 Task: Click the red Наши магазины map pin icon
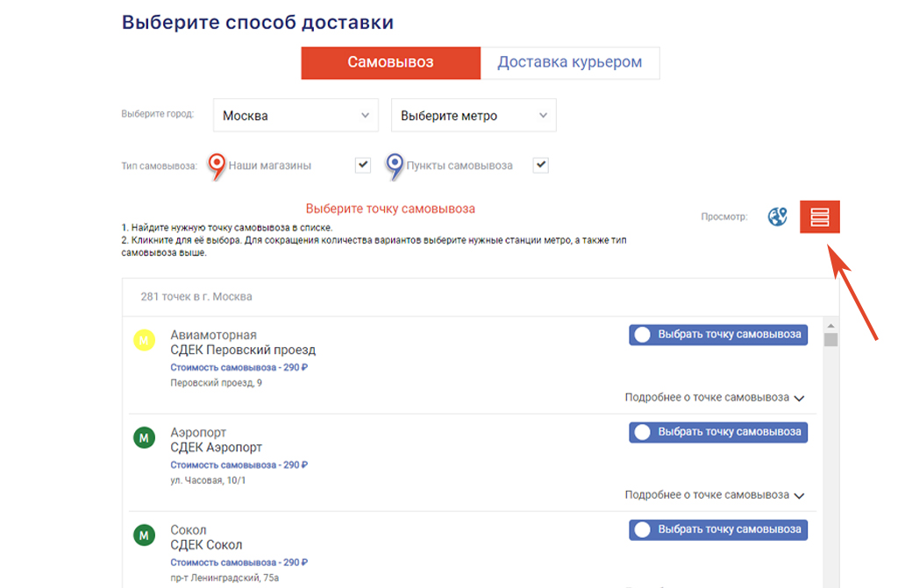217,166
